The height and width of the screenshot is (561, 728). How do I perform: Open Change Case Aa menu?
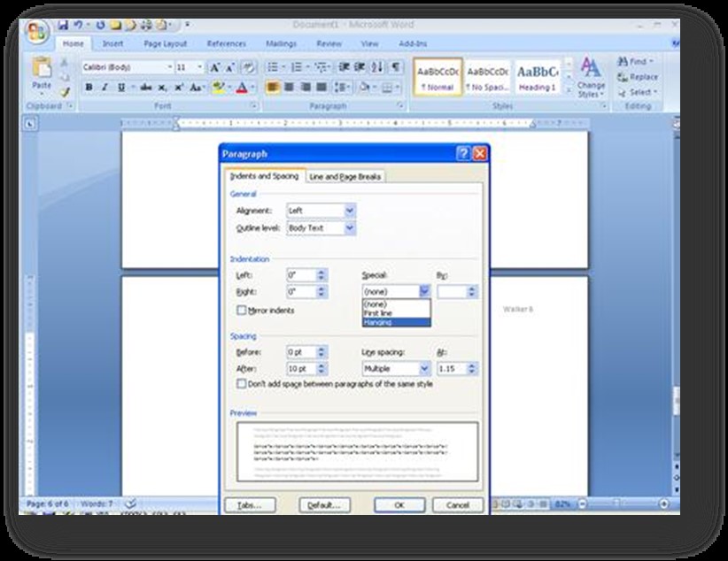coord(197,88)
